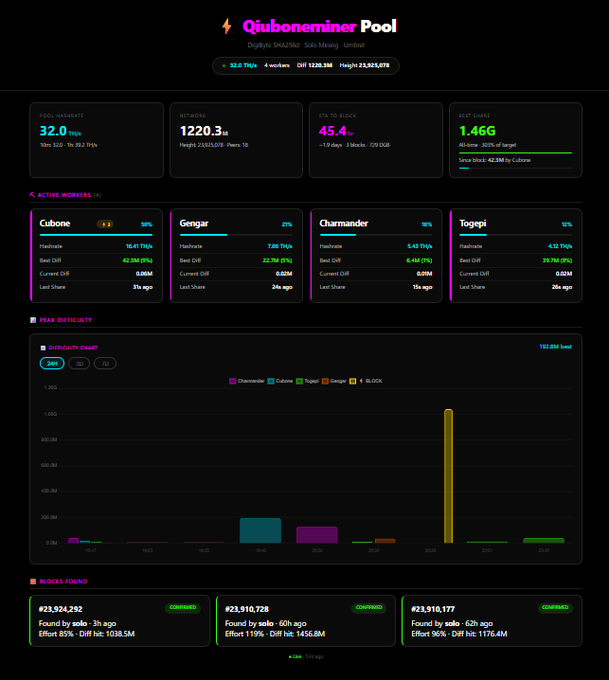
Task: Click Gengar's 21% share progress bar
Action: tap(236, 235)
